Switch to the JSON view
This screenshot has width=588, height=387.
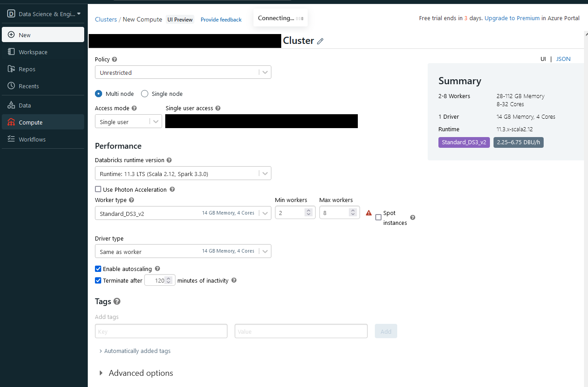pos(563,59)
